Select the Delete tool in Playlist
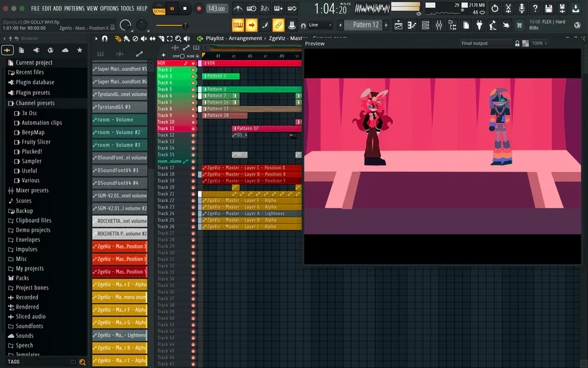Viewport: 588px width, 368px height. [x=135, y=39]
